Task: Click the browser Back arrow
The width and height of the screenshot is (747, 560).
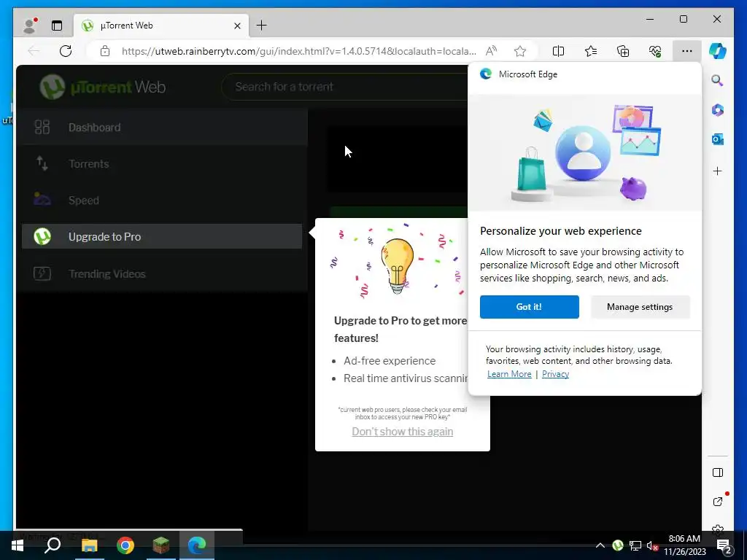Action: pos(34,51)
